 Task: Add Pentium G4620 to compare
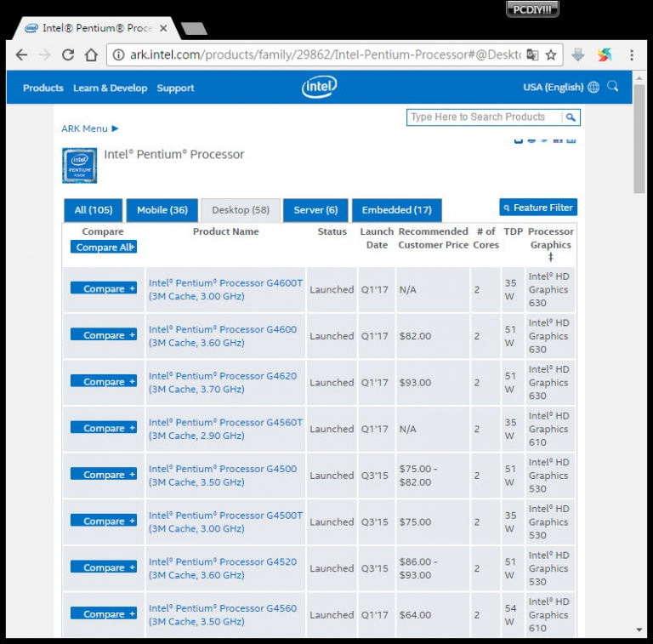point(104,382)
